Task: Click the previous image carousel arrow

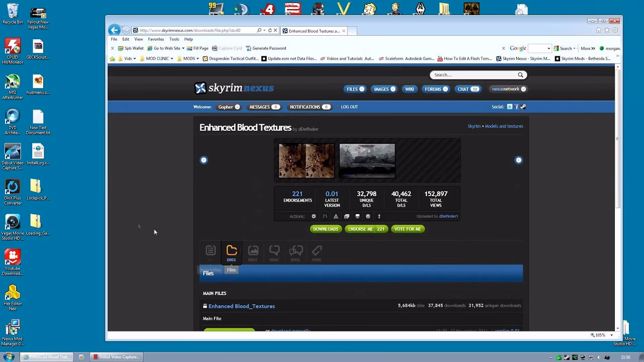Action: [204, 160]
